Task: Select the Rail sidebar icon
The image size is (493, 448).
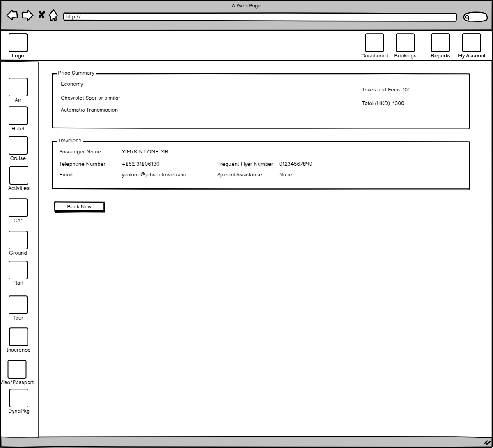Action: pos(18,270)
